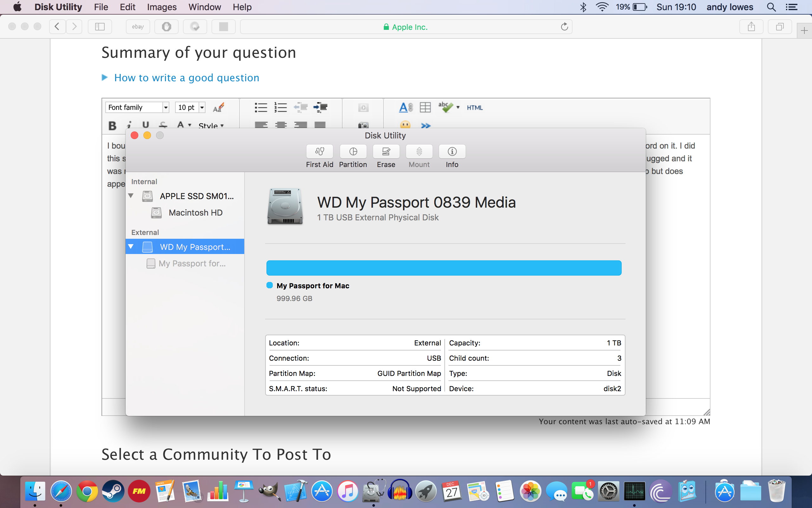The image size is (812, 508).
Task: Click the insert image camera icon
Action: (x=363, y=126)
